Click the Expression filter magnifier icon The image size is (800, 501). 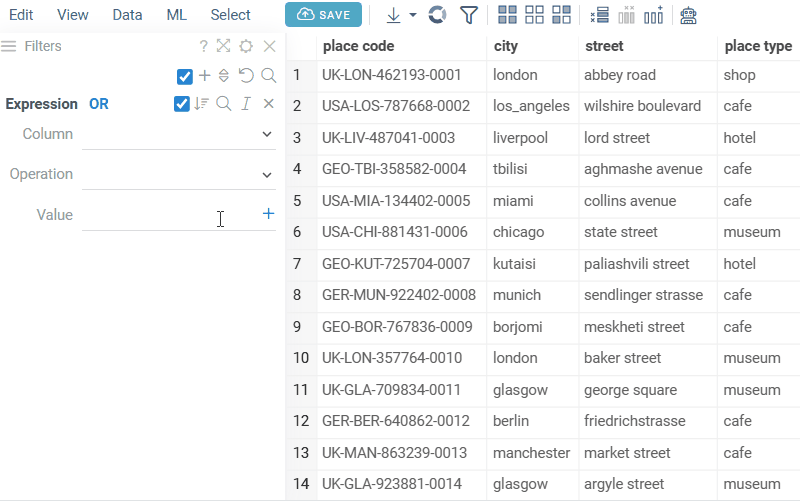(223, 104)
